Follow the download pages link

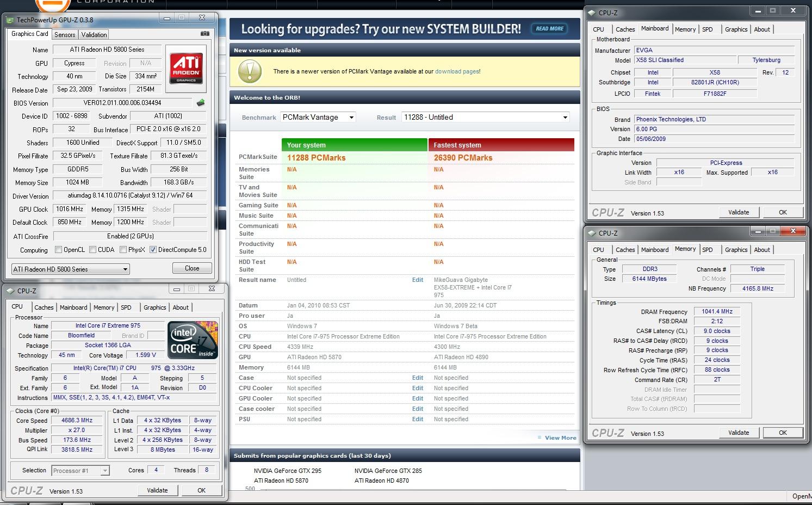click(457, 71)
